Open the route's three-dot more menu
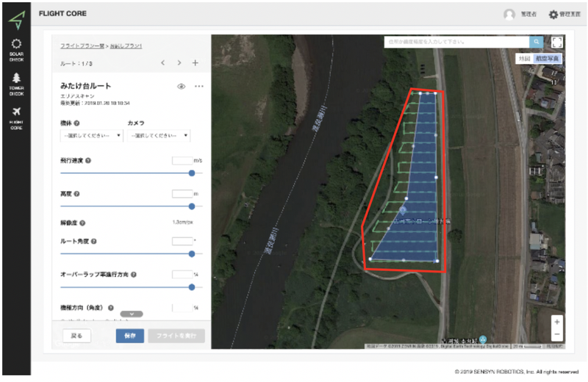 [x=198, y=87]
